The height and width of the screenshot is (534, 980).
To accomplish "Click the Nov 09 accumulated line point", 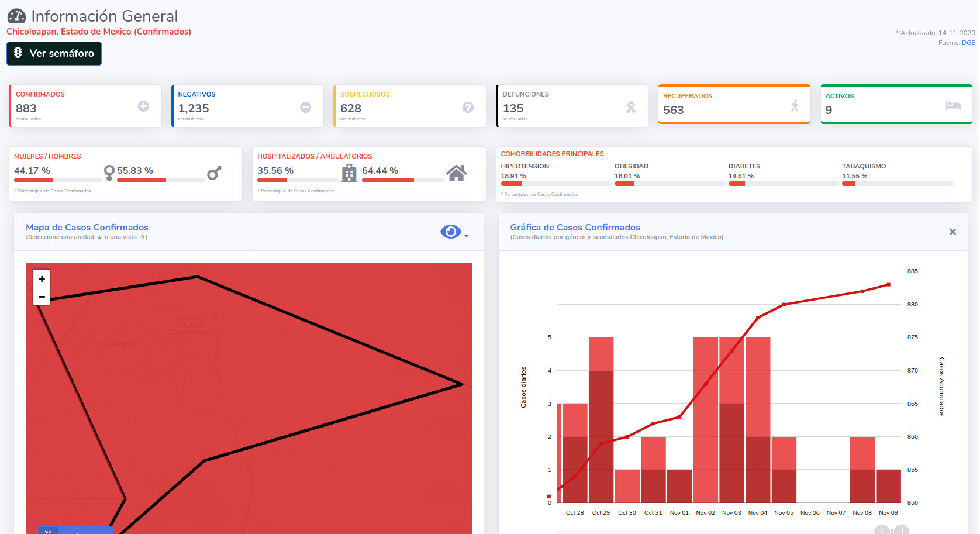I will 889,285.
